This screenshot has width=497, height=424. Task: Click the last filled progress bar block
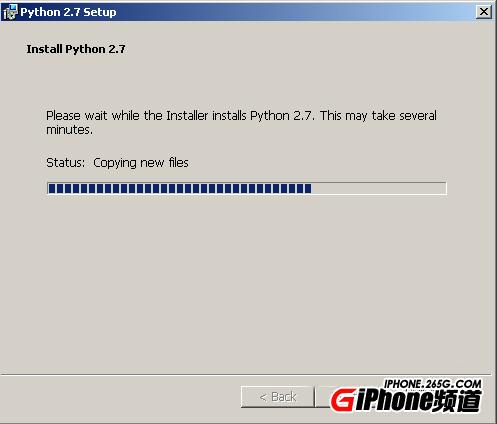[308, 188]
